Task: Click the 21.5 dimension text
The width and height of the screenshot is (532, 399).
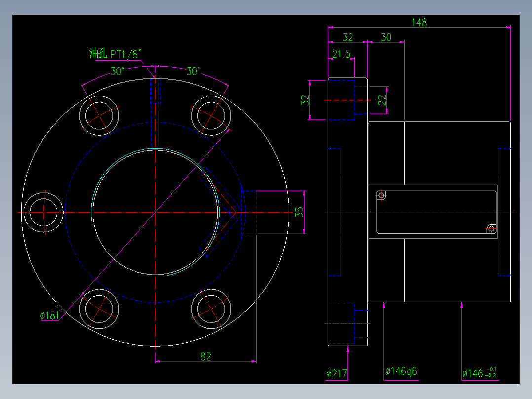Action: click(341, 54)
